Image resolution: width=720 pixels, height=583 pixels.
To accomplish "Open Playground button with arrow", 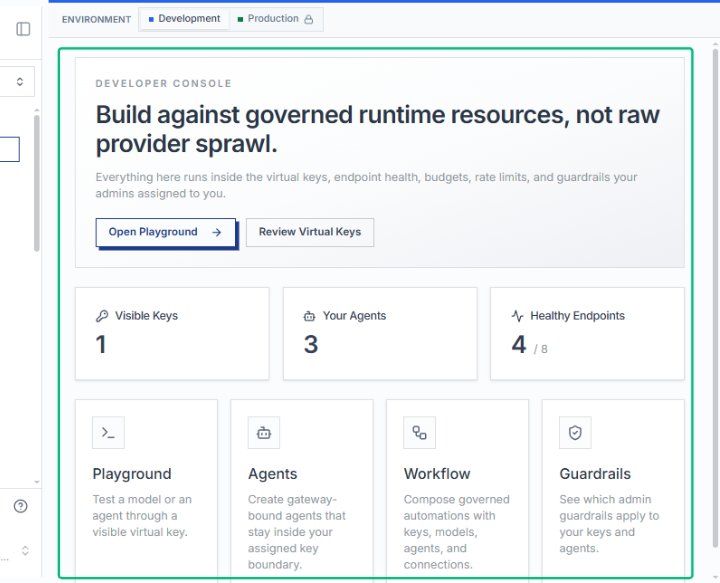I will point(166,232).
